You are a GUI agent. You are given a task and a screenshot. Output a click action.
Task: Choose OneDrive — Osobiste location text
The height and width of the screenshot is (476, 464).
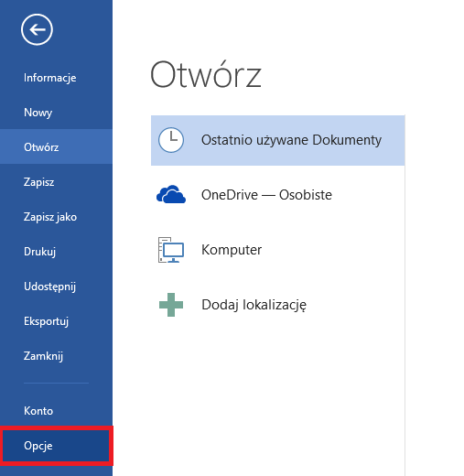266,195
